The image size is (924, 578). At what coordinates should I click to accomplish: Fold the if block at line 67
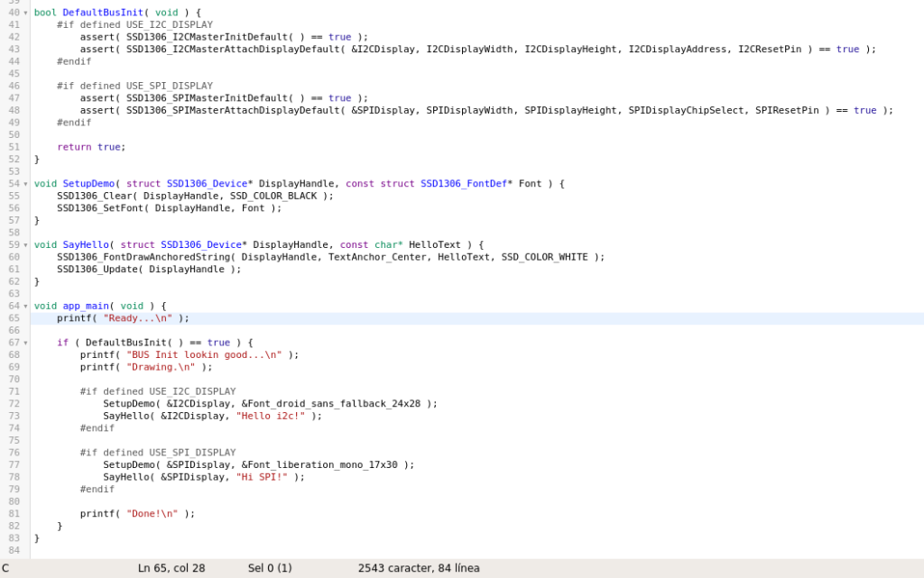[x=25, y=343]
